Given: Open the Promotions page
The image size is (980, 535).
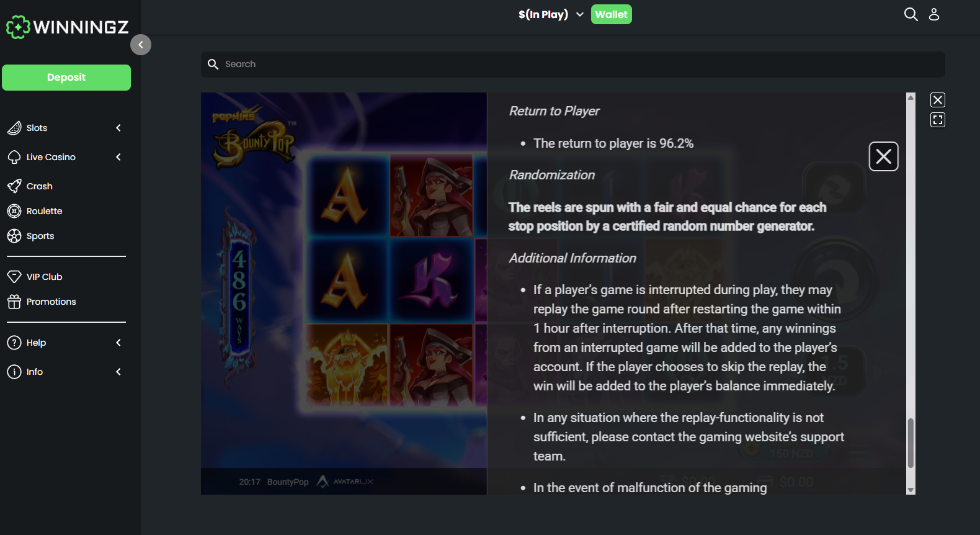Looking at the screenshot, I should 51,302.
